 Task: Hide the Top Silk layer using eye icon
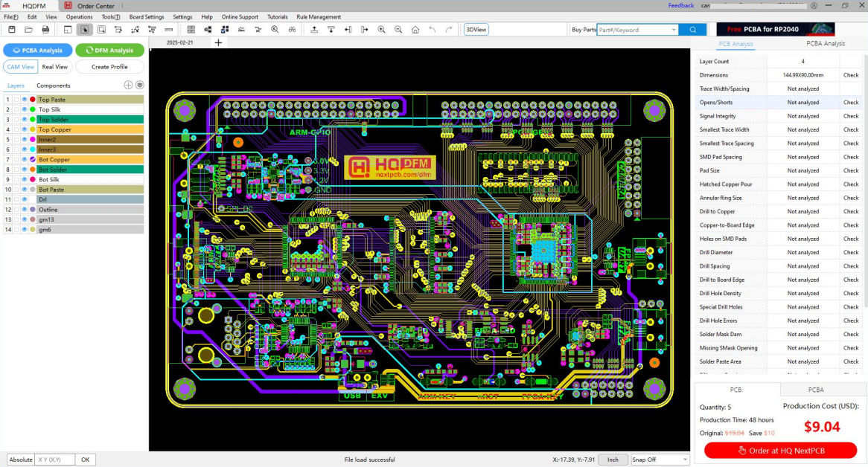click(24, 109)
